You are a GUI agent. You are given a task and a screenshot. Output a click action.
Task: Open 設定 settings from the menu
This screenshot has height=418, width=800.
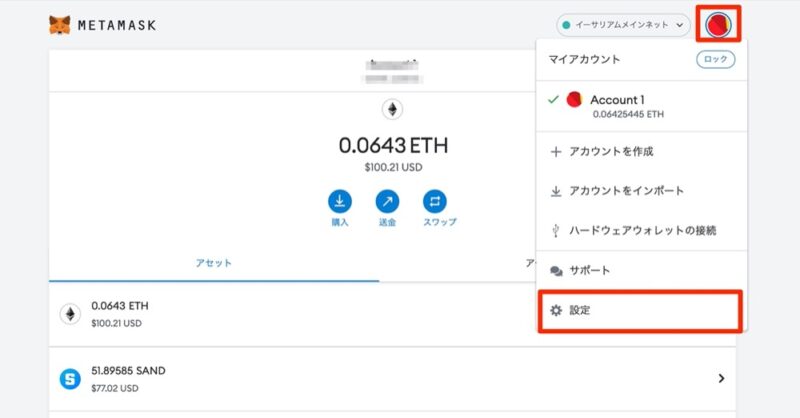[640, 311]
